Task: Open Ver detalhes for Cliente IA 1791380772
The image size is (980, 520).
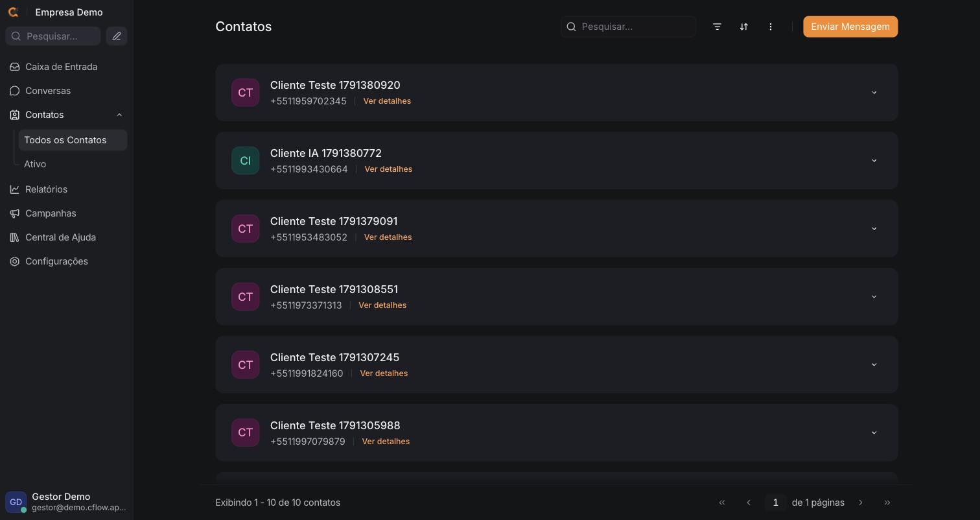Action: point(388,169)
